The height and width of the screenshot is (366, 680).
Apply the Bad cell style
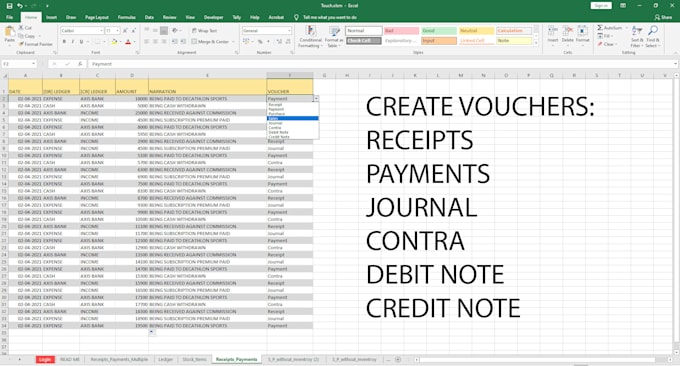401,31
